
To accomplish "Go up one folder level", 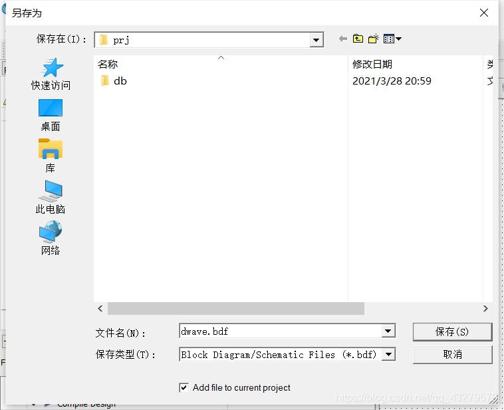I will coord(358,39).
